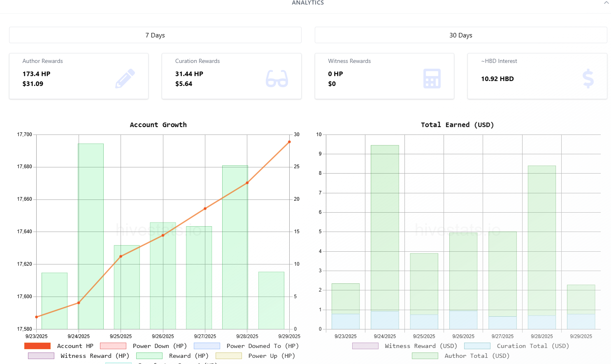Switch to the 7 Days tab
The image size is (611, 364).
point(155,35)
